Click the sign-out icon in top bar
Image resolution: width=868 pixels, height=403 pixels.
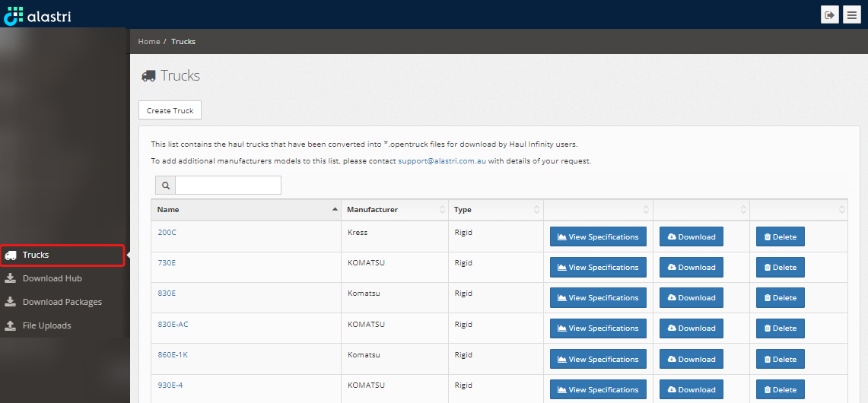(829, 14)
